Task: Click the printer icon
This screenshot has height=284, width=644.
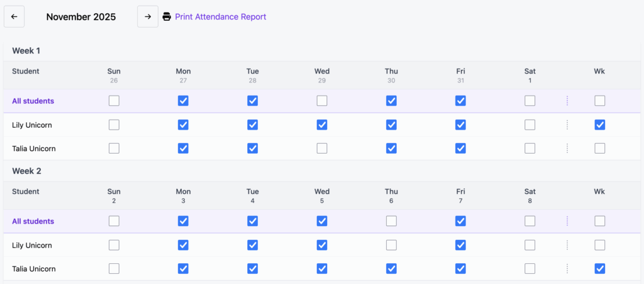Action: click(x=167, y=17)
